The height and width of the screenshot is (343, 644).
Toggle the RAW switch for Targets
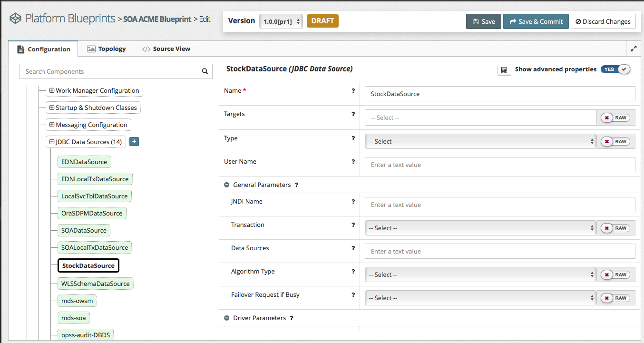coord(615,118)
